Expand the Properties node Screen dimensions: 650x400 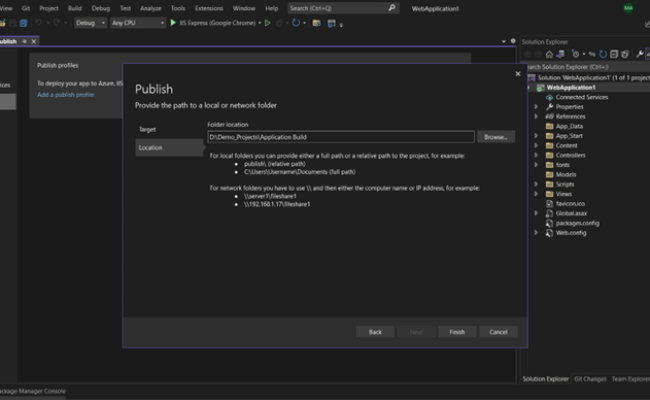click(536, 107)
